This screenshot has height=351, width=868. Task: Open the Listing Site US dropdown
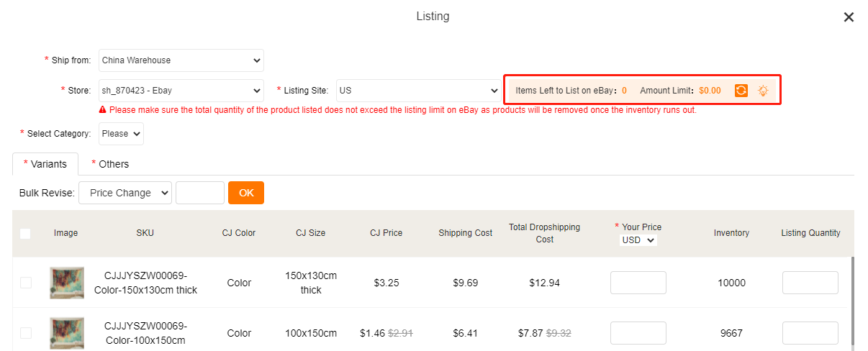(418, 91)
